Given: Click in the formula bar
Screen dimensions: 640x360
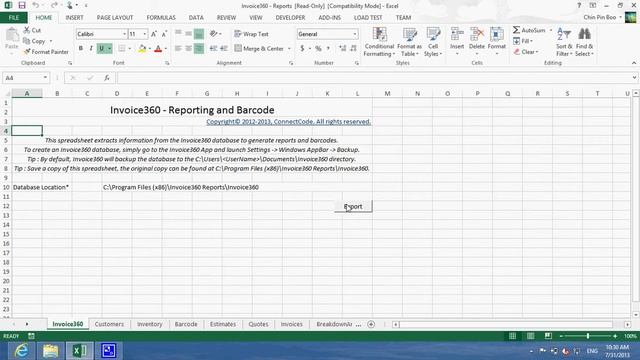Looking at the screenshot, I should tap(375, 78).
